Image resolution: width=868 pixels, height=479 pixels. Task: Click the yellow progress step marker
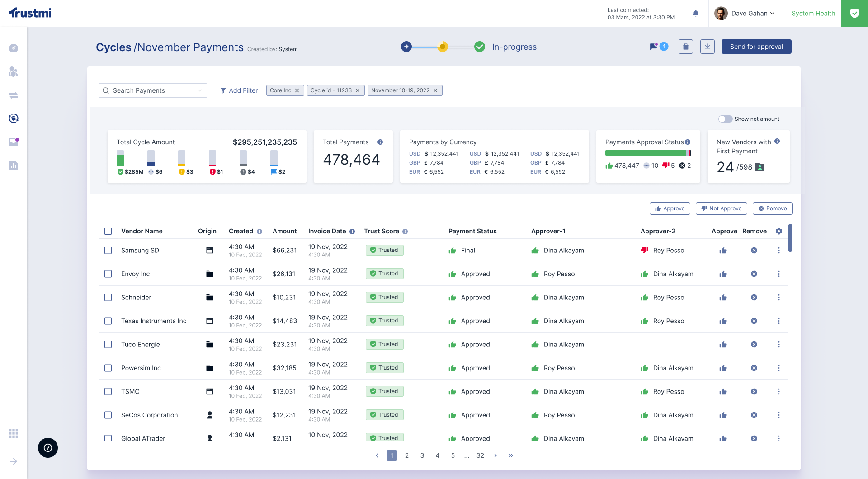(x=443, y=47)
